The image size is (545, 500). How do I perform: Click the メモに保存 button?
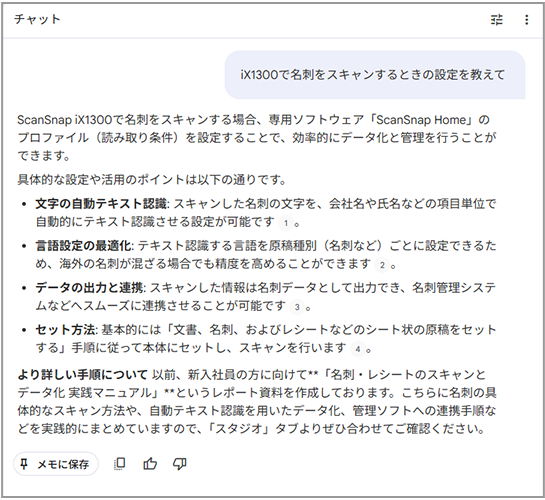(56, 464)
